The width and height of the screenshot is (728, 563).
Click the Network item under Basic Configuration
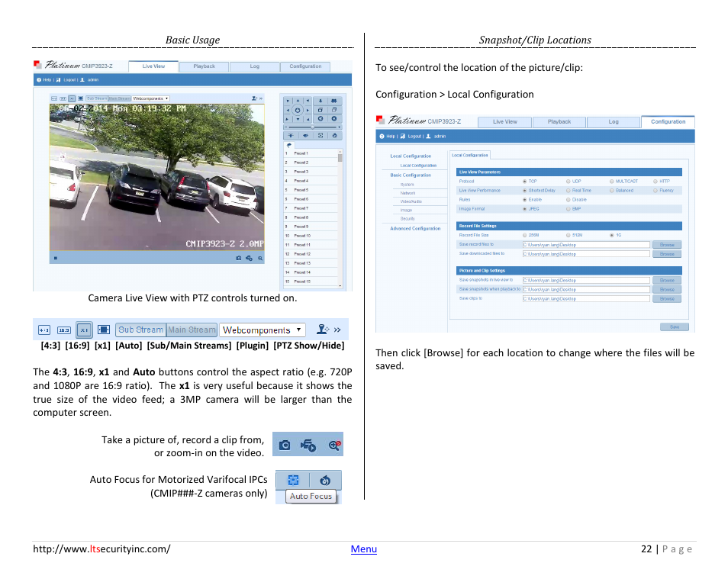pyautogui.click(x=407, y=193)
